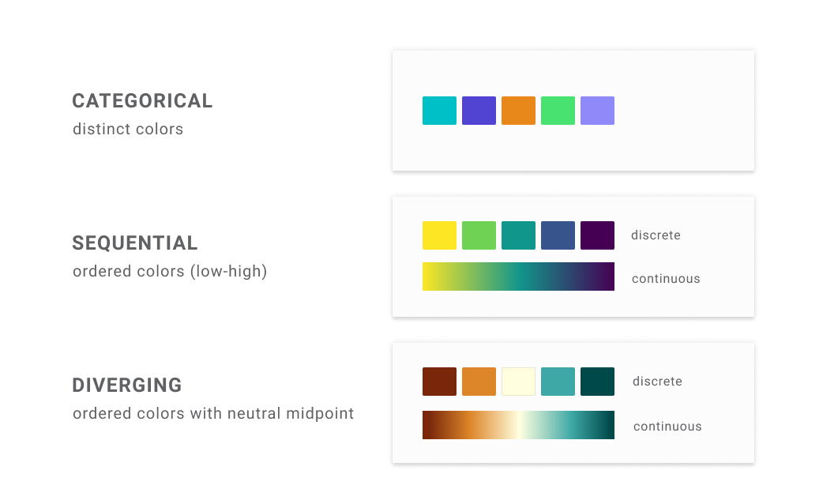Pick the orange categorical color swatch

coord(518,111)
